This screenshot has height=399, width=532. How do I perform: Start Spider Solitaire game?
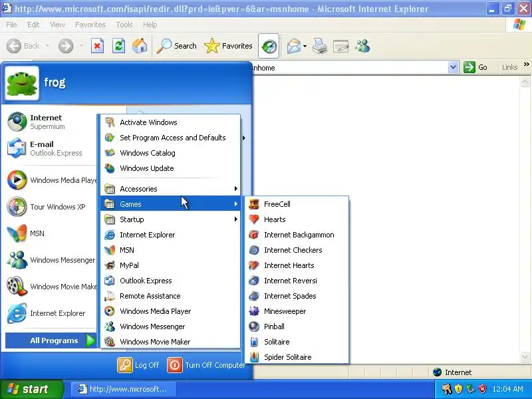tap(297, 356)
